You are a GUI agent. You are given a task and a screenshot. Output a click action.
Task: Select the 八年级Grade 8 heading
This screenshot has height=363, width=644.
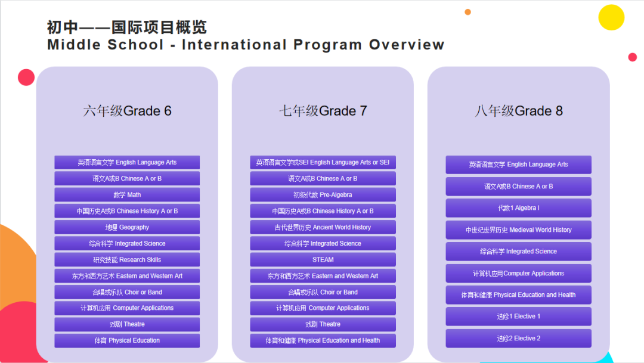click(519, 111)
